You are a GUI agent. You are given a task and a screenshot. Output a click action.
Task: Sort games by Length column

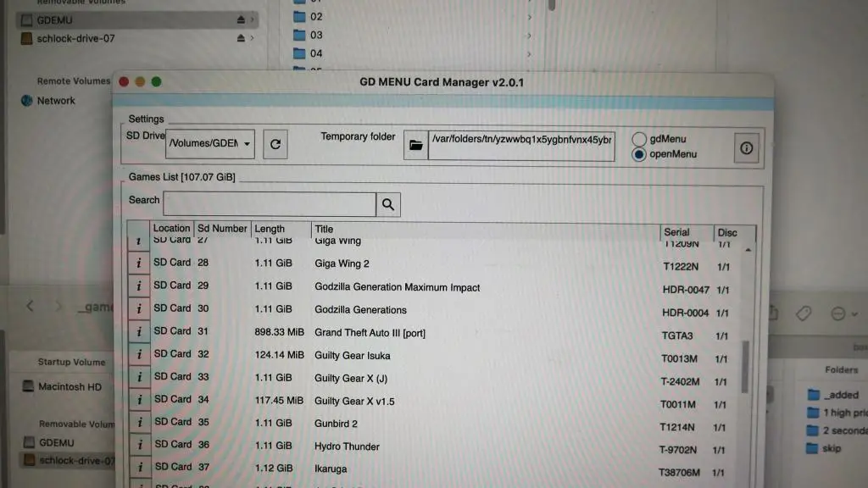pyautogui.click(x=281, y=229)
